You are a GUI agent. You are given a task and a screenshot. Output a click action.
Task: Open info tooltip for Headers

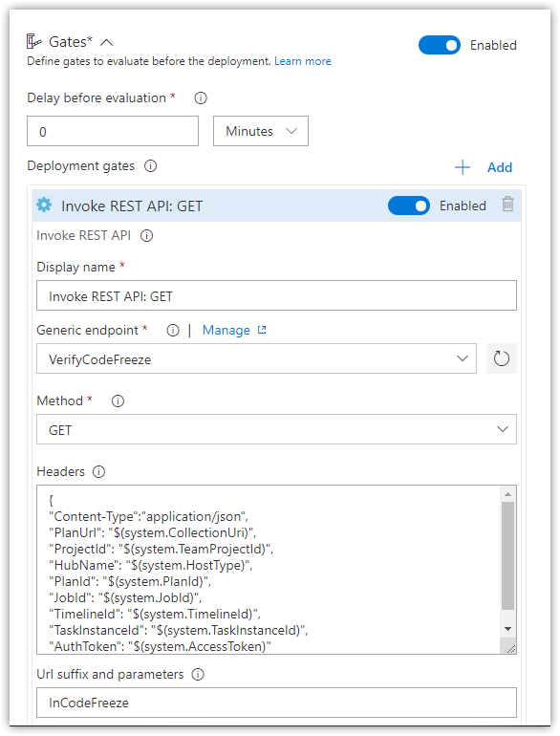pos(98,472)
